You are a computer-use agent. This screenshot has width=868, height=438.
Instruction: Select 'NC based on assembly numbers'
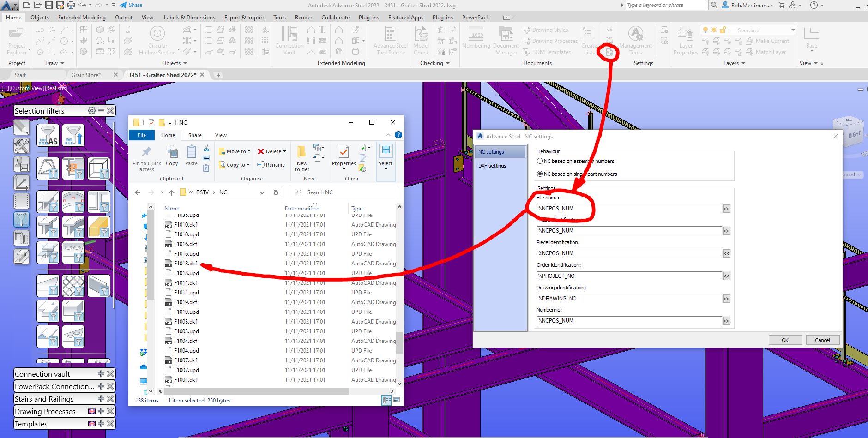point(540,161)
